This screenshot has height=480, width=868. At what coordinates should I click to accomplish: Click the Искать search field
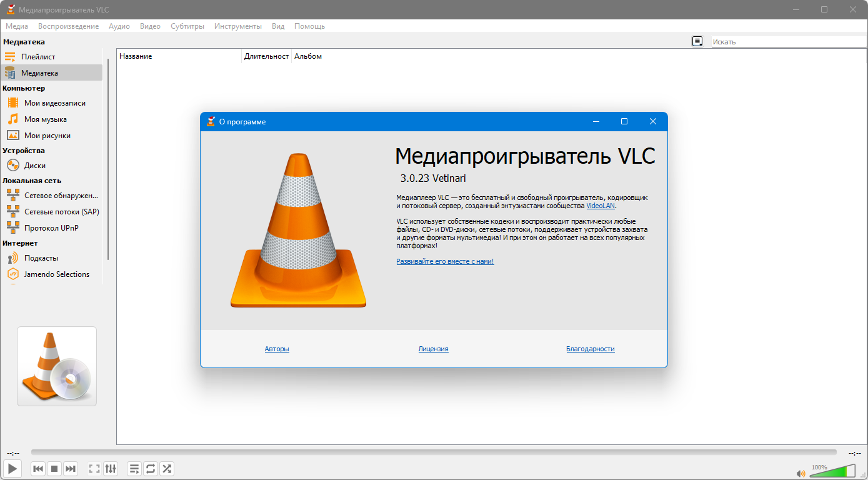[787, 42]
